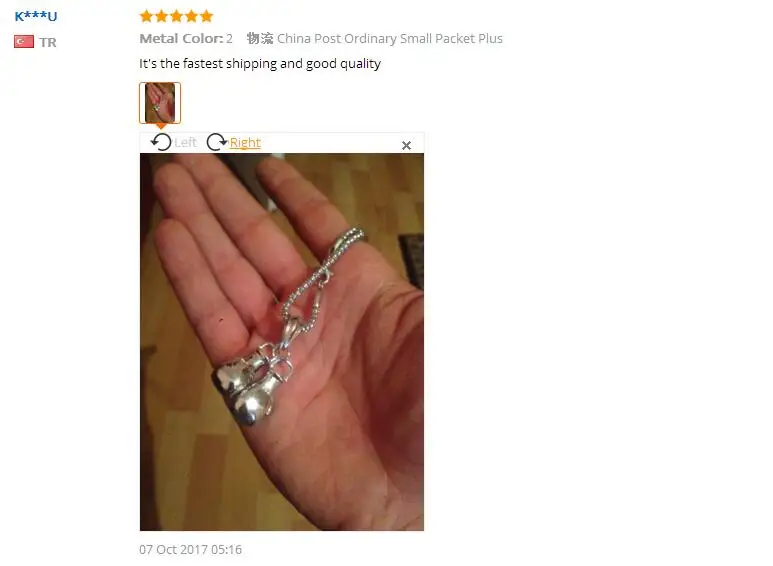Click China Post Ordinary Small Packet Plus

point(389,38)
